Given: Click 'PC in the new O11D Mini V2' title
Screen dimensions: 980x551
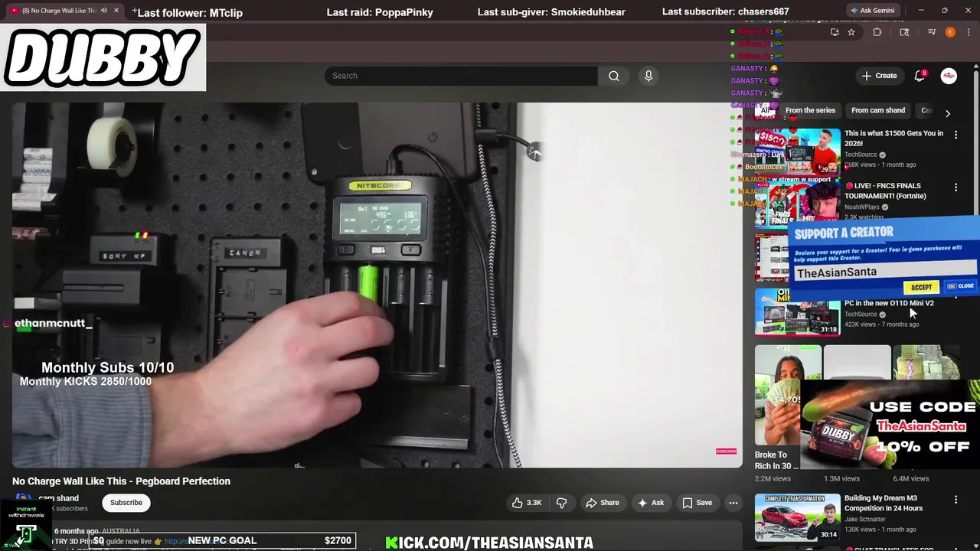Looking at the screenshot, I should (x=889, y=303).
